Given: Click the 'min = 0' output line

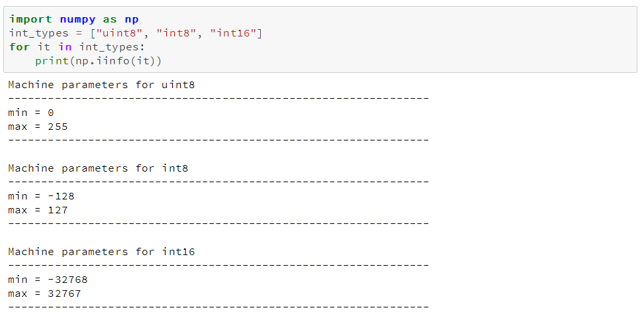Looking at the screenshot, I should (x=30, y=113).
